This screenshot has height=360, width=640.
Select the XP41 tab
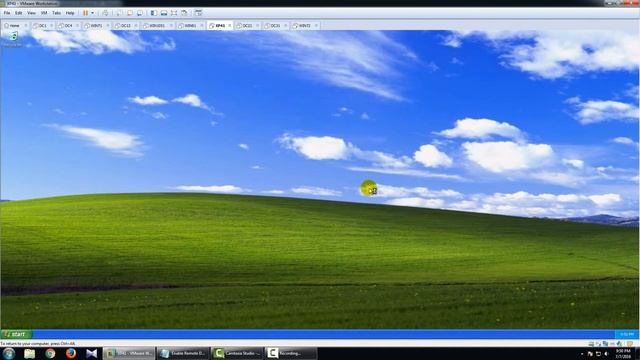click(220, 25)
